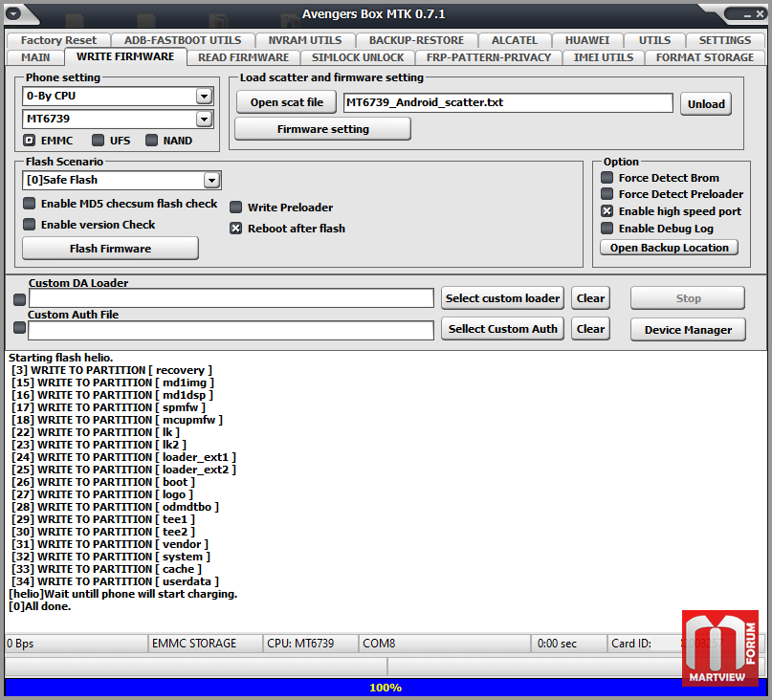This screenshot has width=772, height=700.
Task: Open the ALCATEL tab
Action: tap(515, 40)
